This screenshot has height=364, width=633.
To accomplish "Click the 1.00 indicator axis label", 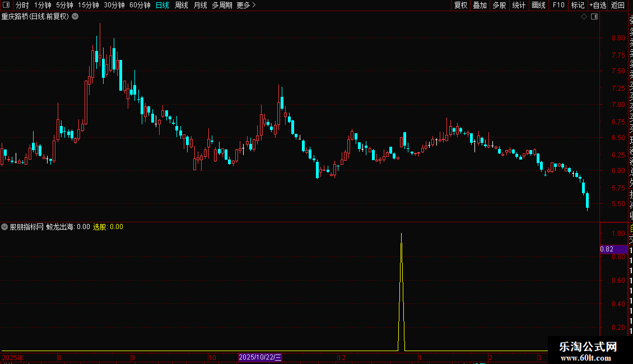I will tap(618, 234).
